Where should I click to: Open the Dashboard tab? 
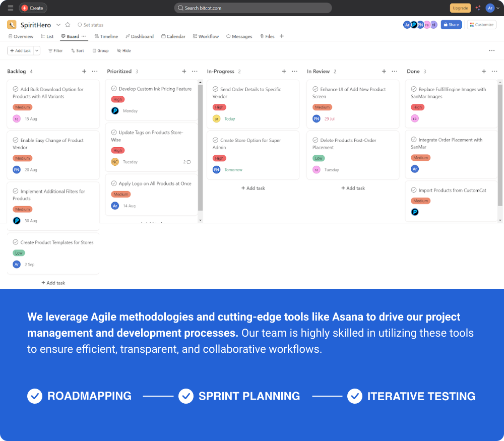(140, 36)
